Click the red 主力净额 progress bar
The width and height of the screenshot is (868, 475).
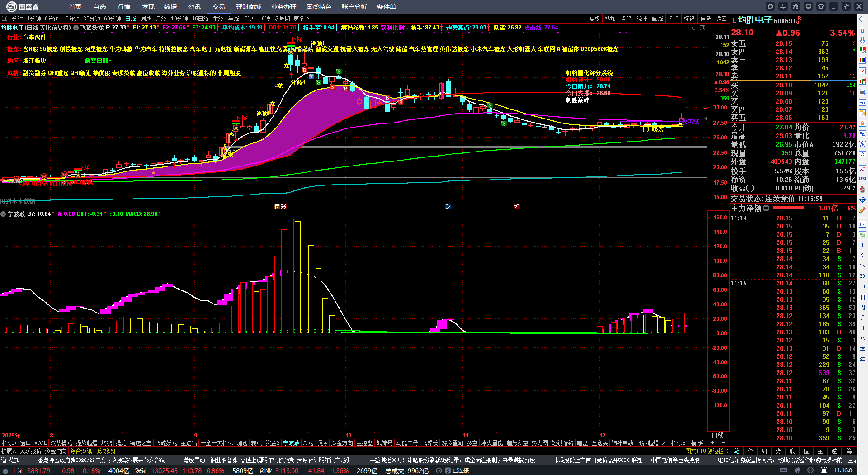(x=788, y=208)
